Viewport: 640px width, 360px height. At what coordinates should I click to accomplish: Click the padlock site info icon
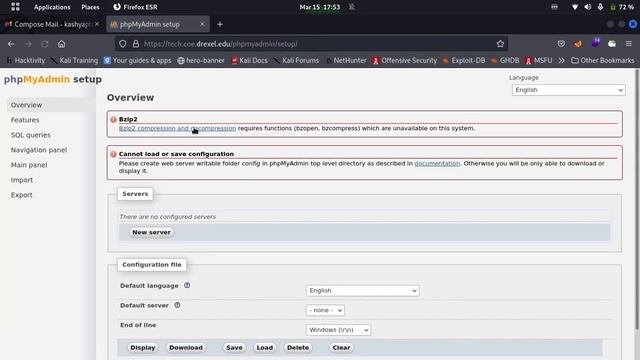click(136, 44)
